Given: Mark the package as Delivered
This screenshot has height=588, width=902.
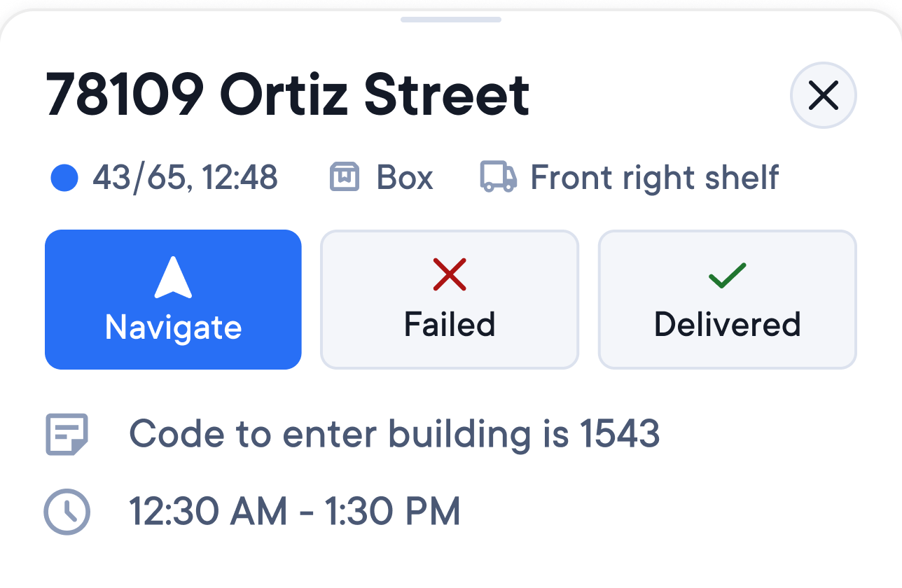Looking at the screenshot, I should 726,300.
